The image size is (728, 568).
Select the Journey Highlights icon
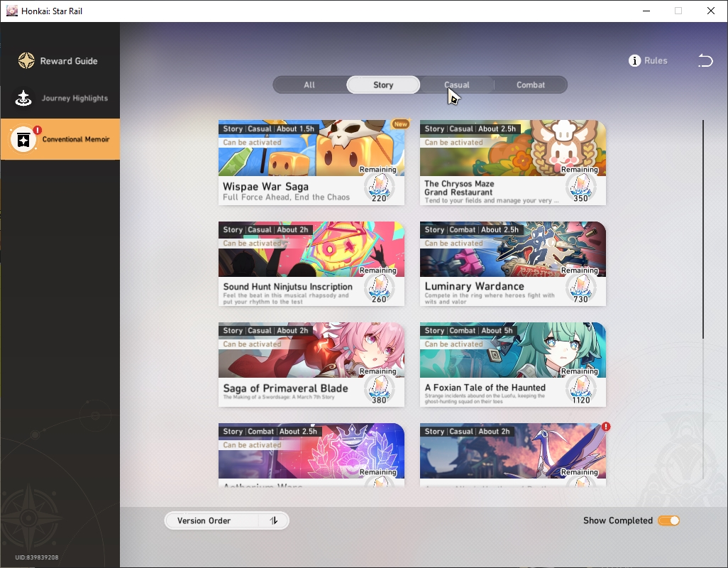click(23, 98)
